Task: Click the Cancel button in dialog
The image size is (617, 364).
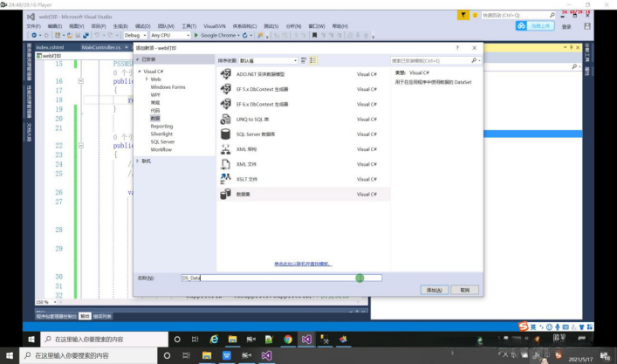Action: coord(465,290)
